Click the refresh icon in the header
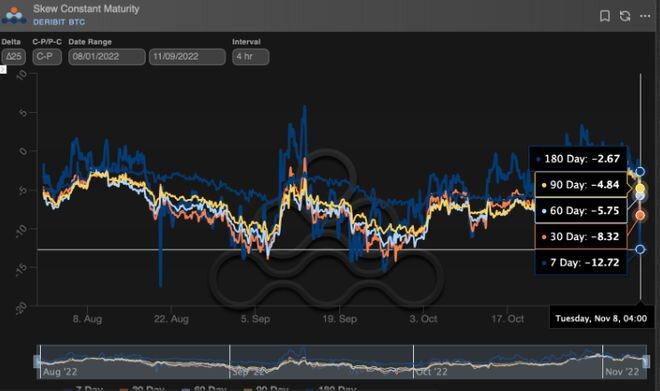The width and height of the screenshot is (660, 391). click(625, 16)
